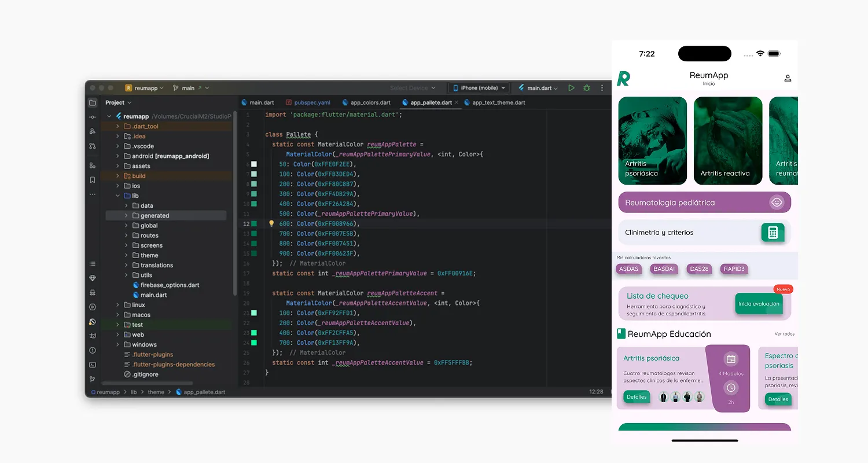Expand the theme folder chevron
Screen dimensions: 868x463
(x=127, y=255)
